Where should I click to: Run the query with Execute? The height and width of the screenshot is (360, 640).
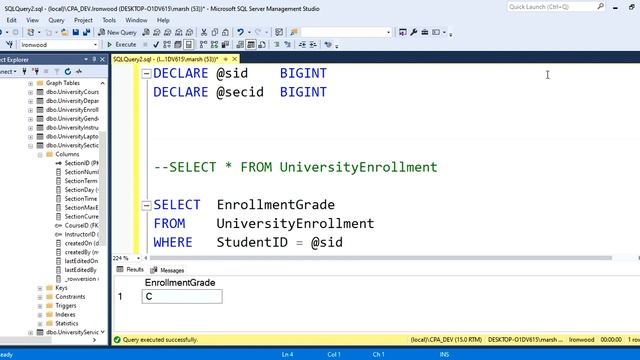(122, 44)
